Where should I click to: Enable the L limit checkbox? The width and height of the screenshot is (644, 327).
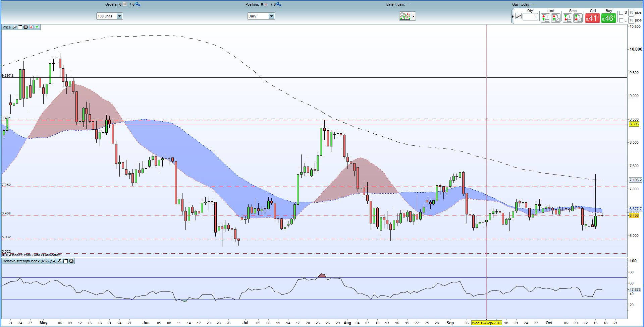pos(621,20)
